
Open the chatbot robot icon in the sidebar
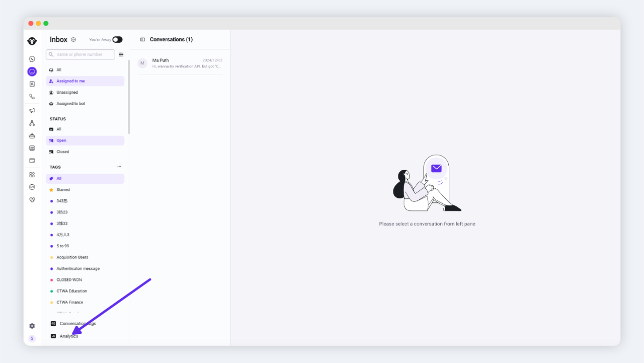[x=32, y=136]
